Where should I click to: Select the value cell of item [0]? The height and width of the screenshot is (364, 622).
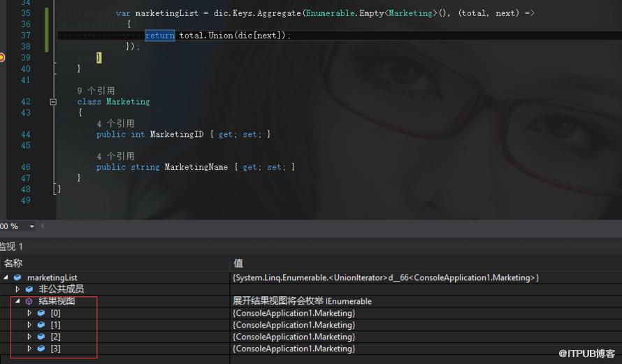coord(294,313)
